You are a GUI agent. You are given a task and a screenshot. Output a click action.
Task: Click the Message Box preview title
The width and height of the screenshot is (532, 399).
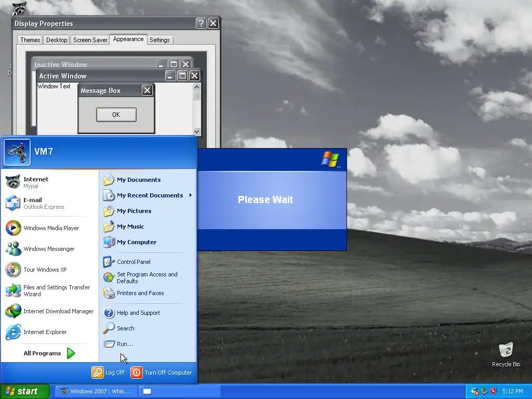pos(100,90)
